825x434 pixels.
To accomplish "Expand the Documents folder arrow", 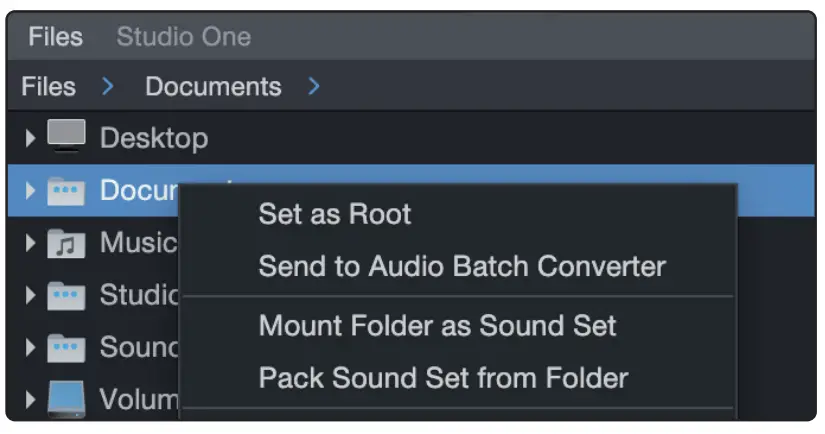I will click(31, 191).
